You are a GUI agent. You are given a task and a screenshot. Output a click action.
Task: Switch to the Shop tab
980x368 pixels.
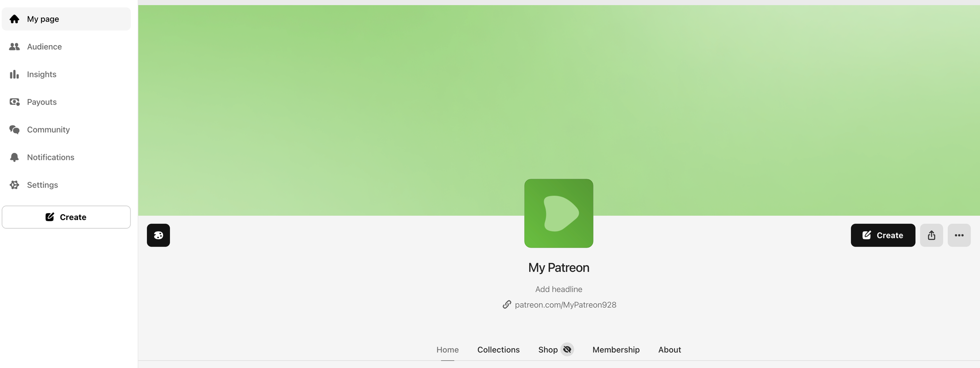point(548,350)
